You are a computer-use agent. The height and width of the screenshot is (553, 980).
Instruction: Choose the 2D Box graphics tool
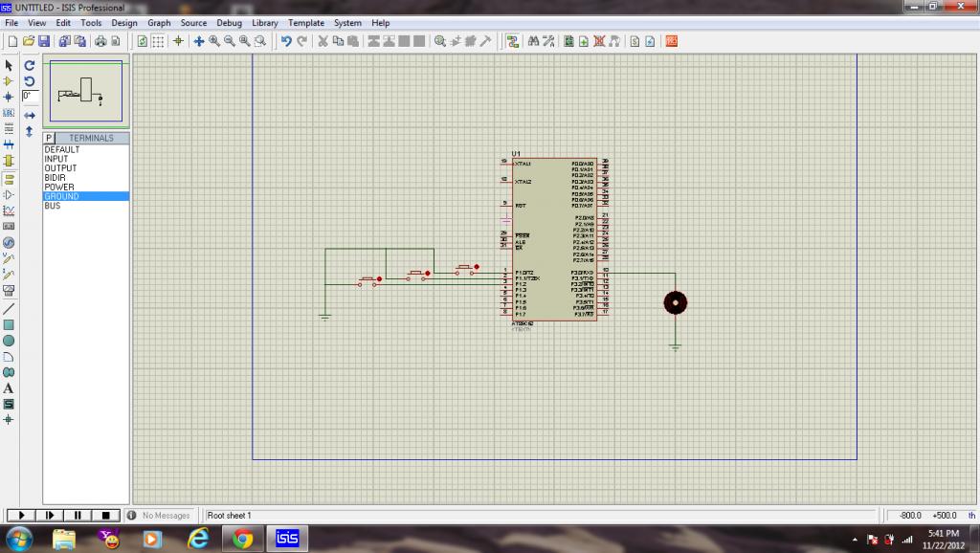(9, 324)
